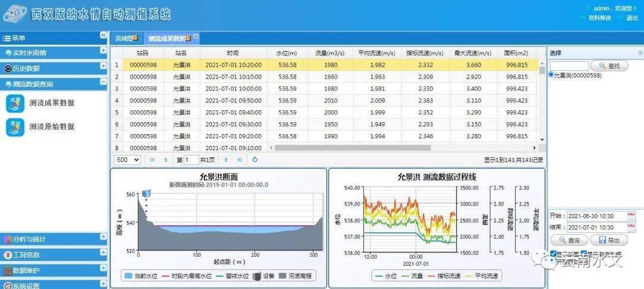Open 测流成果数据 icon in sidebar
The height and width of the screenshot is (289, 644).
pos(15,103)
